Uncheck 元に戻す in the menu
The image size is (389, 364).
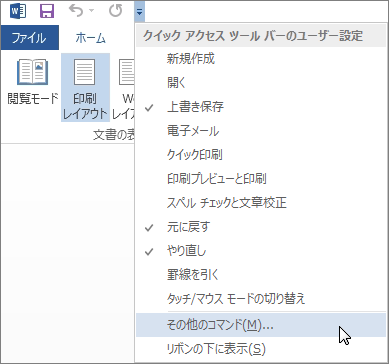pos(261,227)
